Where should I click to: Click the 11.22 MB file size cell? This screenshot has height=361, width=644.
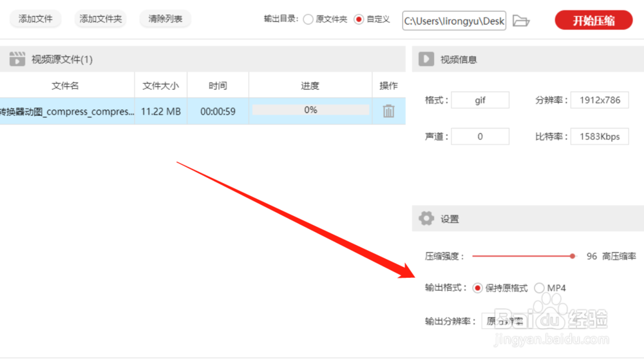160,112
